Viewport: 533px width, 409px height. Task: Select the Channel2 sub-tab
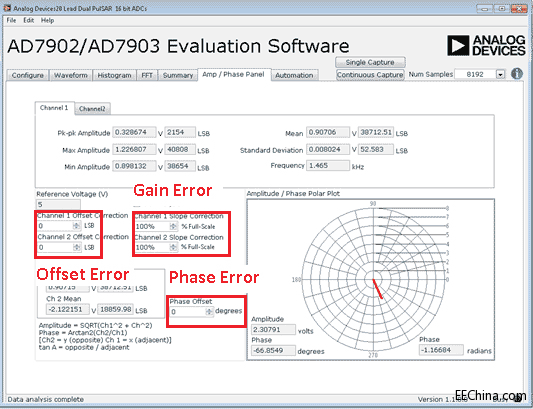92,109
